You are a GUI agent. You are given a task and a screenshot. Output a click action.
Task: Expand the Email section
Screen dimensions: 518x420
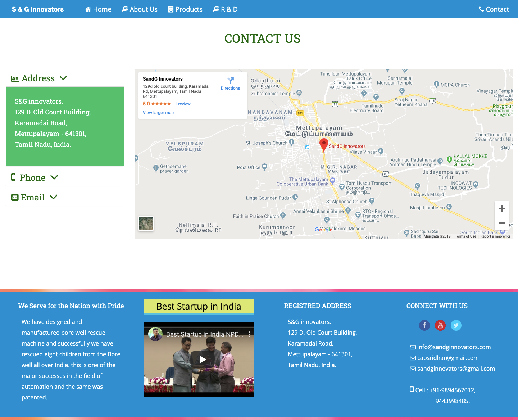pos(35,197)
